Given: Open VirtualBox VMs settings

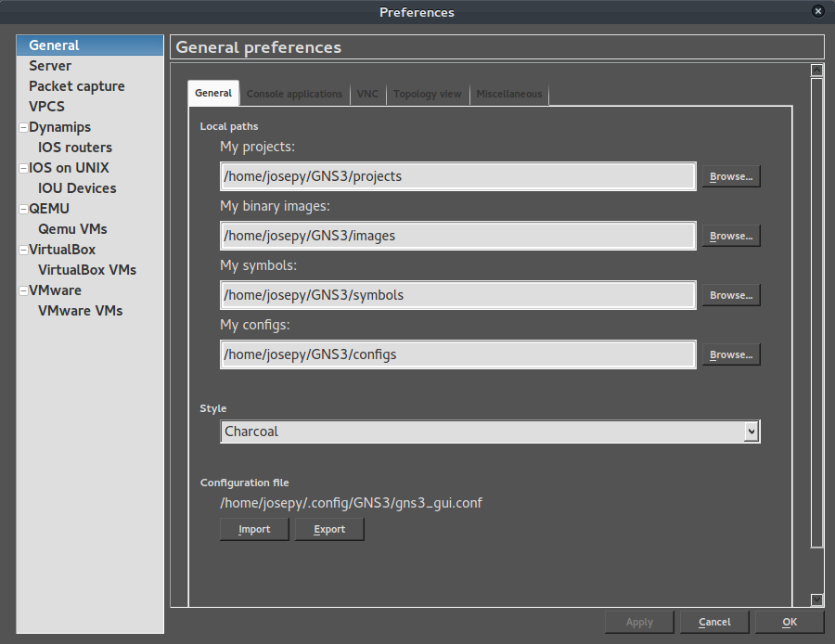Looking at the screenshot, I should [87, 270].
